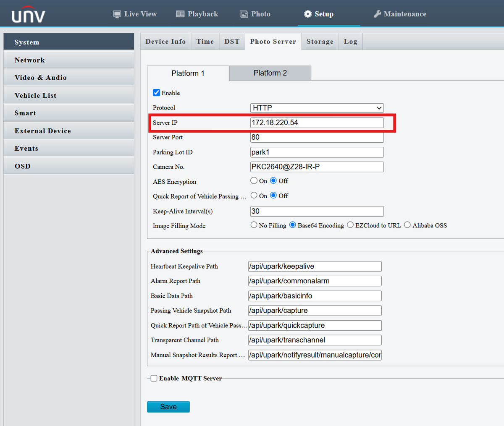Check the Enable MQTT Server checkbox

pos(154,378)
